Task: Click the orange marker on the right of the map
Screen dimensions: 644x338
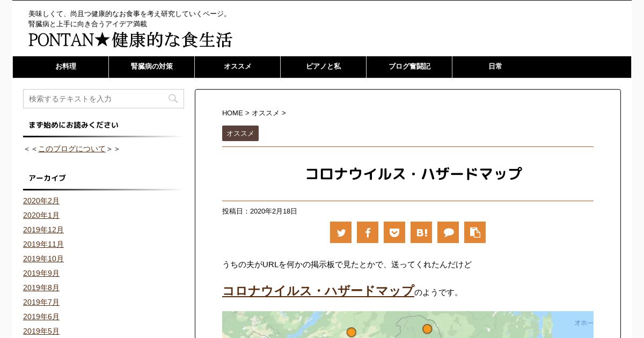Action: click(427, 329)
